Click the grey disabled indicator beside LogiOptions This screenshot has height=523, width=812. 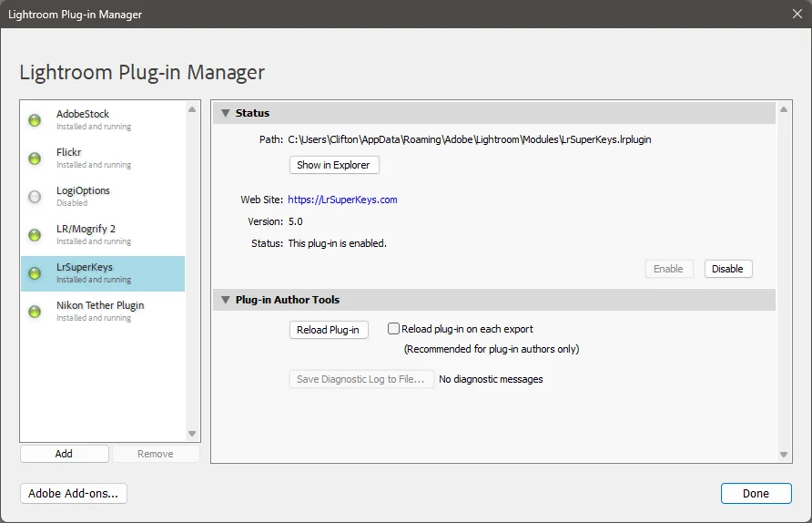tap(35, 197)
